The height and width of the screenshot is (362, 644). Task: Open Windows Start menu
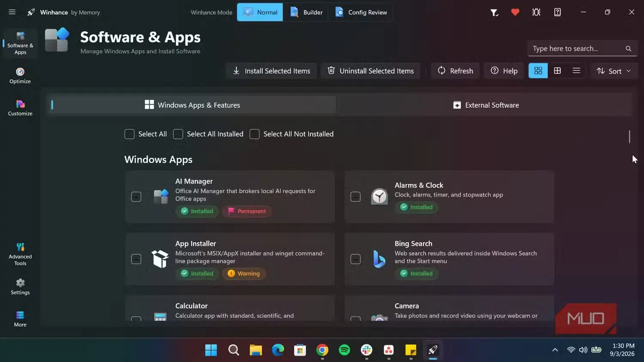211,350
